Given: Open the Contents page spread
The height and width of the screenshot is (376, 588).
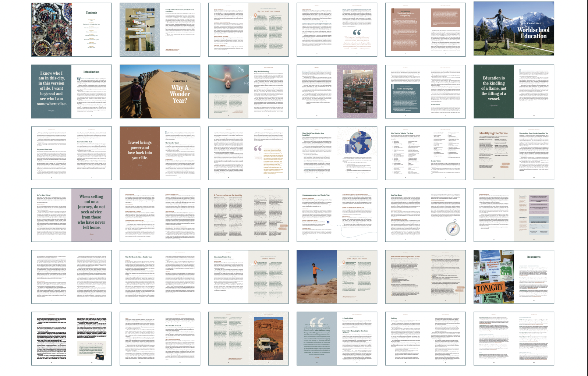Looking at the screenshot, I should click(71, 30).
